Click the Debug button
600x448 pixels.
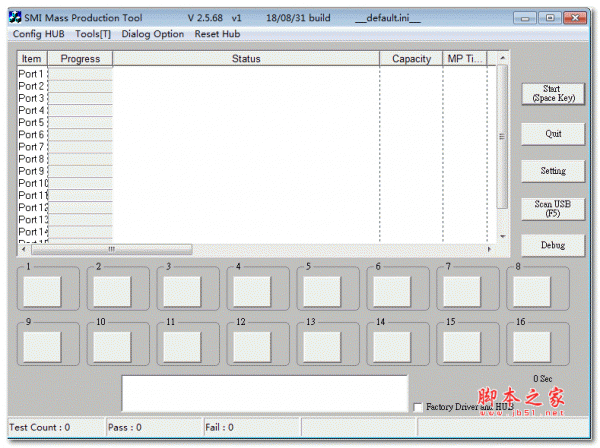pyautogui.click(x=553, y=245)
